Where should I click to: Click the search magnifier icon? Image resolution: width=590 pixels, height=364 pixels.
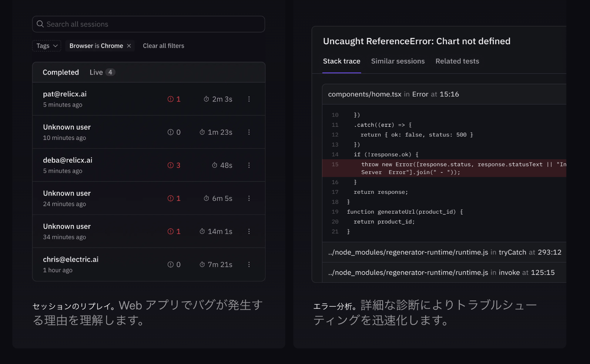tap(40, 24)
